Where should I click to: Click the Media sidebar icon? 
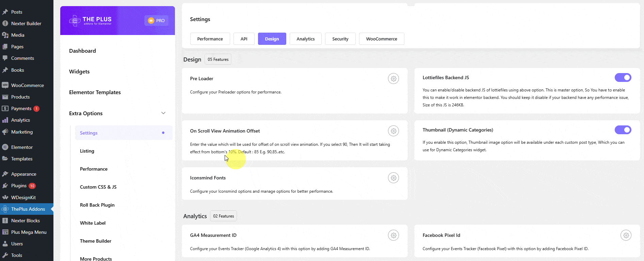(x=5, y=35)
